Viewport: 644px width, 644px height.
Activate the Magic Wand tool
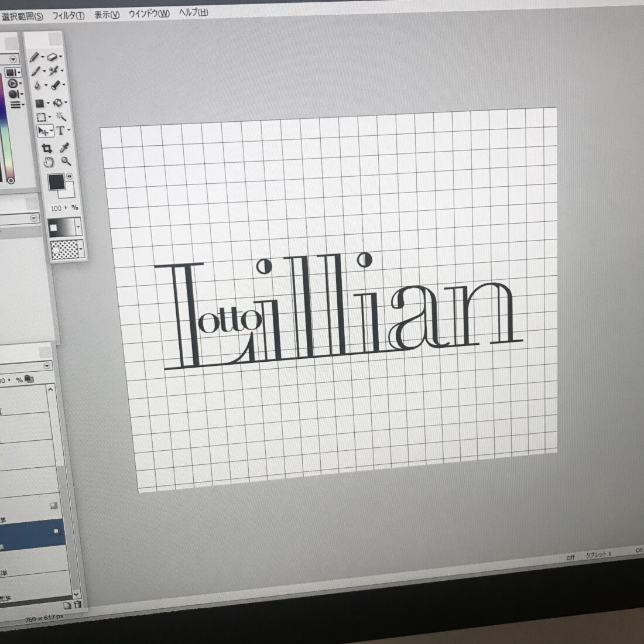(x=60, y=117)
